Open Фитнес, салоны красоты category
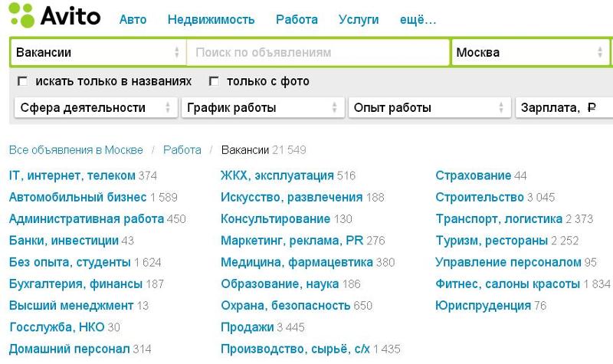Viewport: 613px width, 364px height. [x=508, y=284]
